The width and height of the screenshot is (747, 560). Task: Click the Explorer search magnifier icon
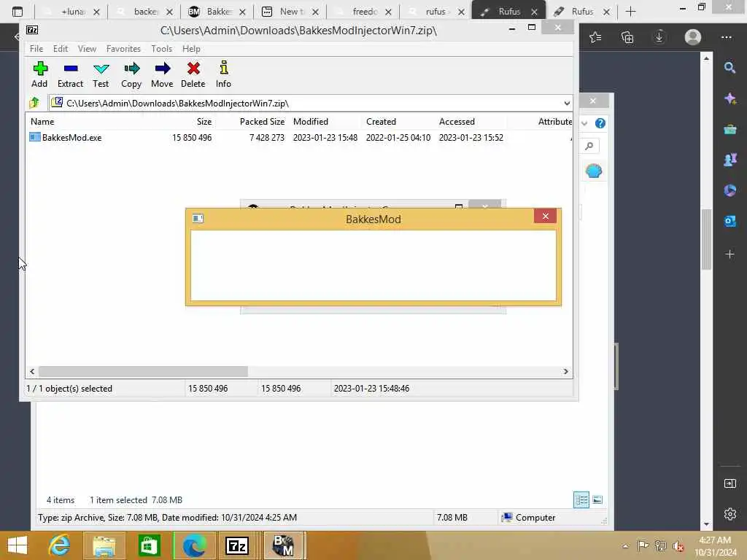coord(589,146)
